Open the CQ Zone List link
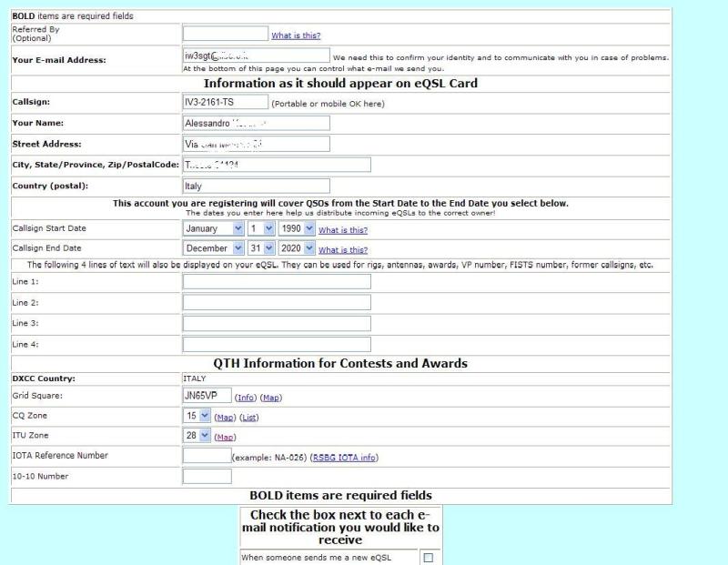 pyautogui.click(x=249, y=418)
